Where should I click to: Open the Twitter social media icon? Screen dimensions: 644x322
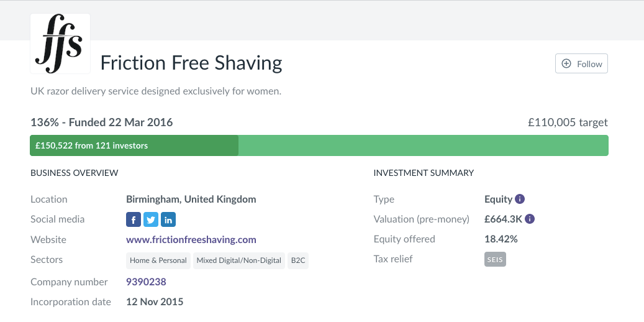(x=151, y=219)
